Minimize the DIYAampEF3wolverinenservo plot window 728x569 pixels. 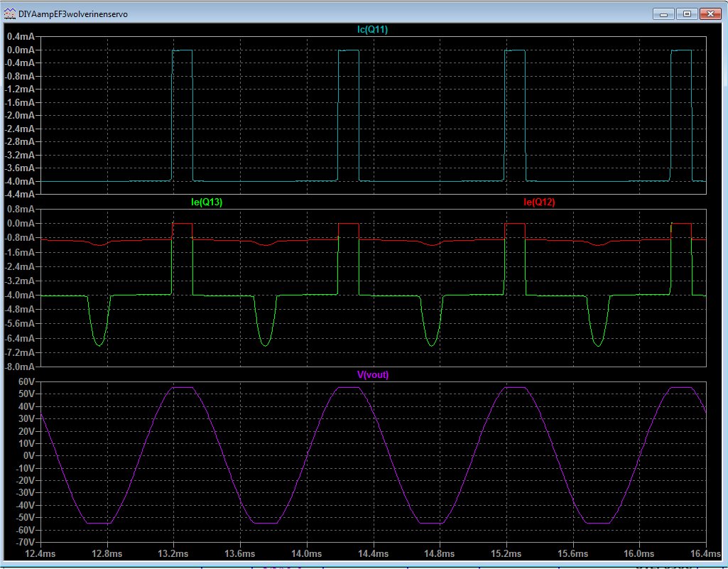tap(663, 14)
